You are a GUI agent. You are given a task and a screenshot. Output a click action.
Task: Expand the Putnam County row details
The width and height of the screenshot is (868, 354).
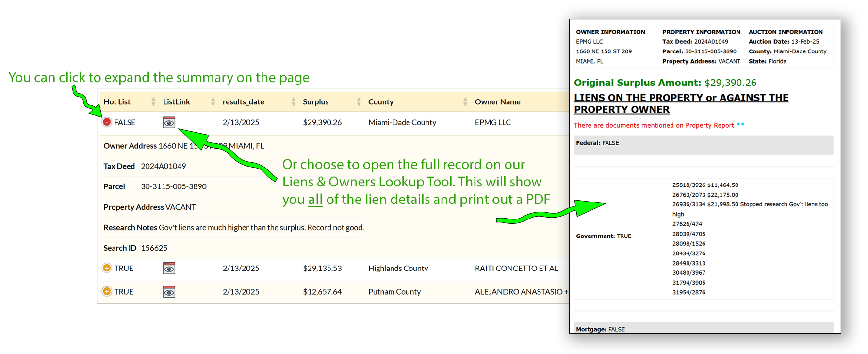coord(107,292)
